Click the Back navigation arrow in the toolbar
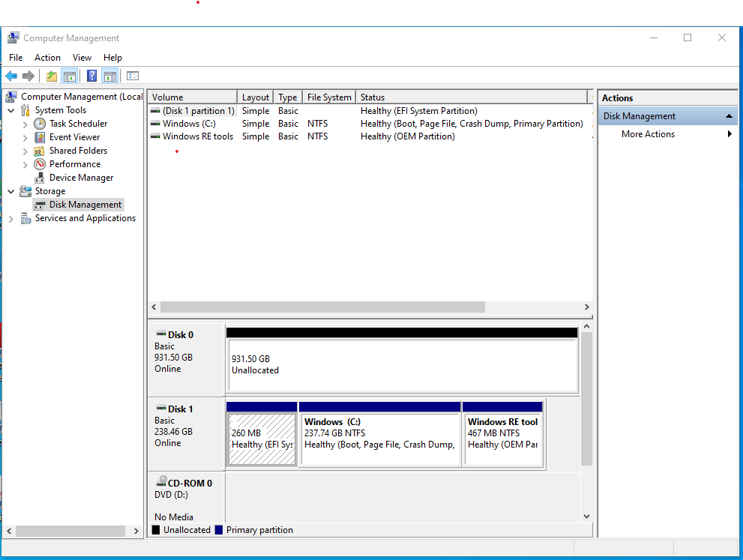743x560 pixels. [11, 76]
